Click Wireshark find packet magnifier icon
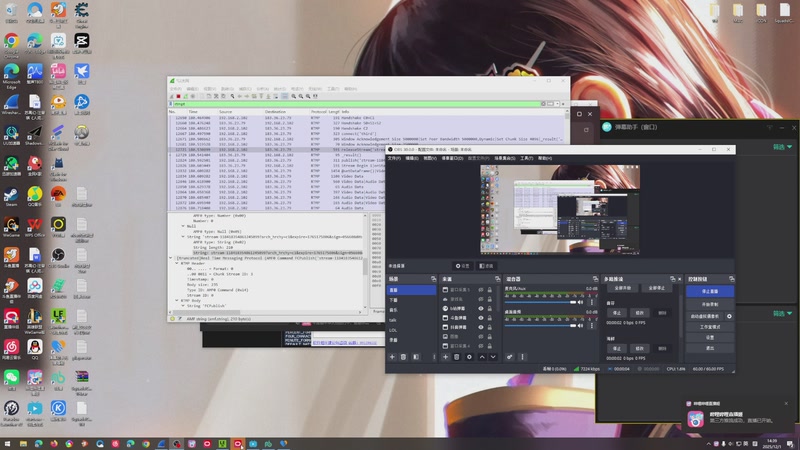Image resolution: width=800 pixels, height=450 pixels. [232, 96]
